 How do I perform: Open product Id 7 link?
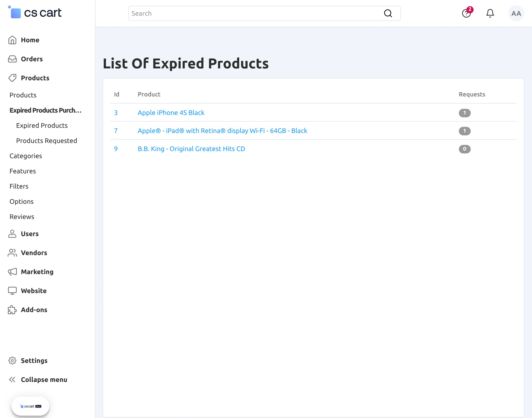[116, 131]
